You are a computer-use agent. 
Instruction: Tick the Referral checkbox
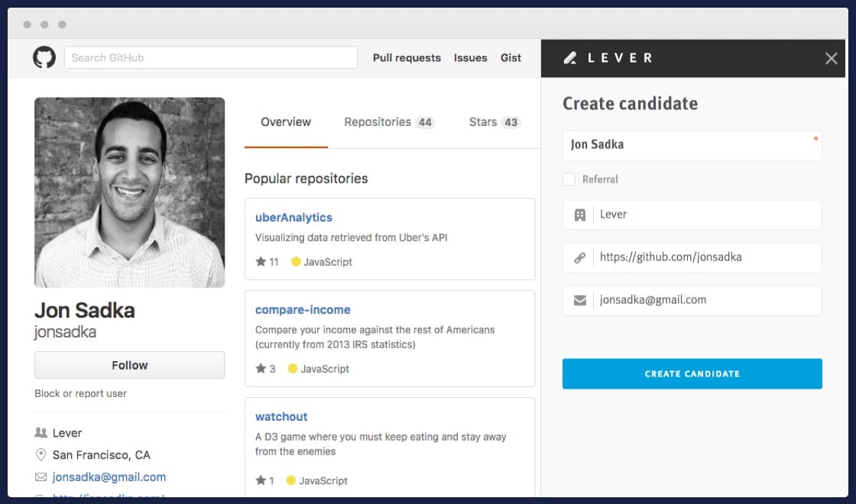pos(569,179)
